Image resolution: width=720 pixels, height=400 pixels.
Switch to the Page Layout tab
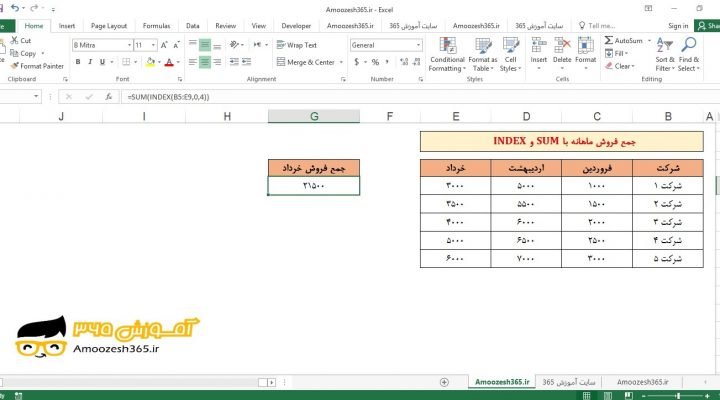coord(109,26)
